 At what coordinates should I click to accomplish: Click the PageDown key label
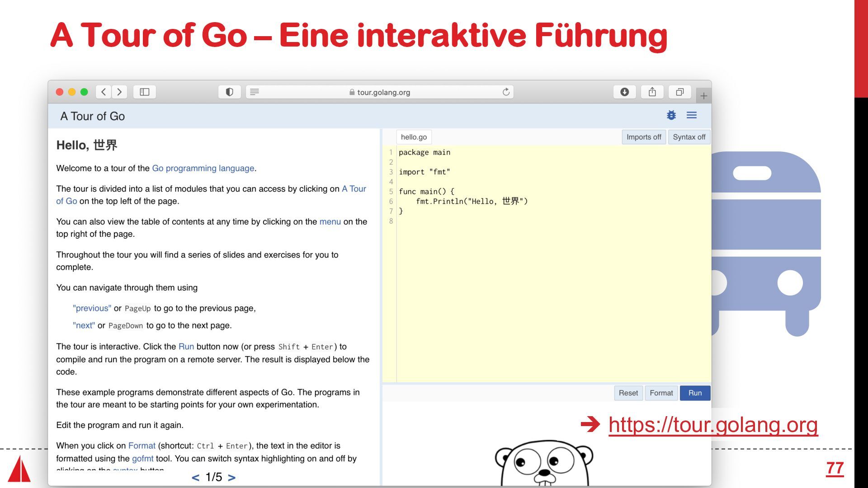coord(126,326)
